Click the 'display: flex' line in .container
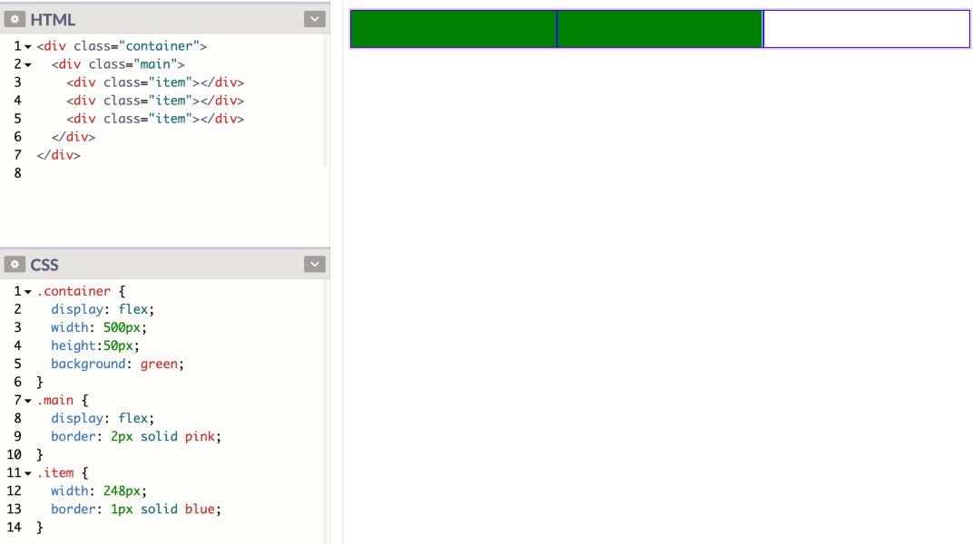 pyautogui.click(x=103, y=309)
